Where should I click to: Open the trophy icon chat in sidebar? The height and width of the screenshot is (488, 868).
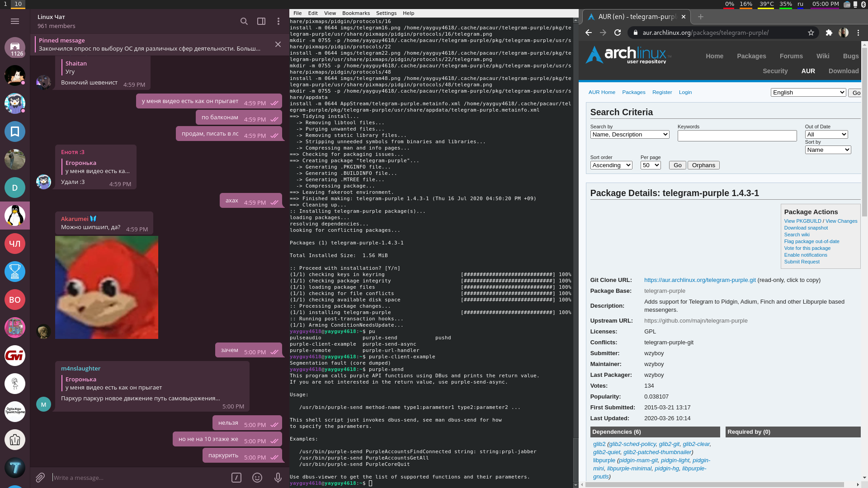pyautogui.click(x=15, y=272)
